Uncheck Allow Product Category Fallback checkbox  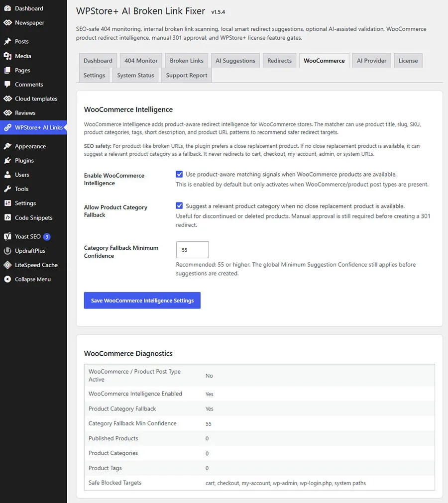coord(179,205)
